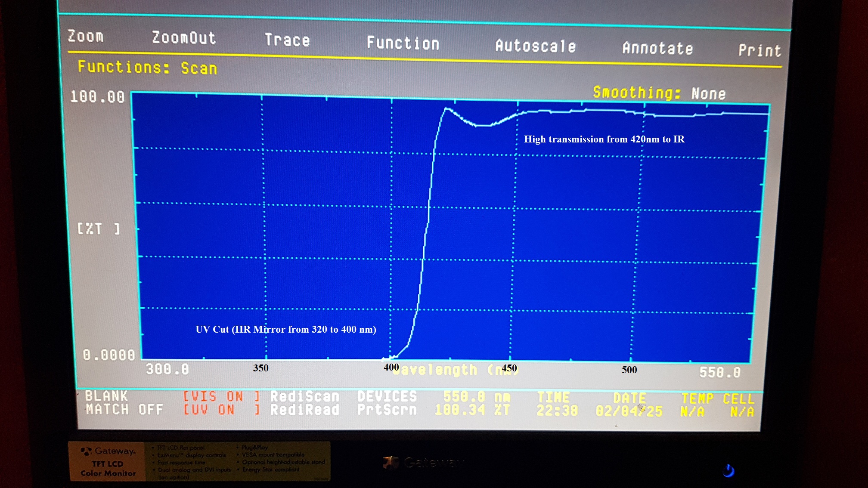This screenshot has height=488, width=868.
Task: Click the RediScan button
Action: [304, 396]
